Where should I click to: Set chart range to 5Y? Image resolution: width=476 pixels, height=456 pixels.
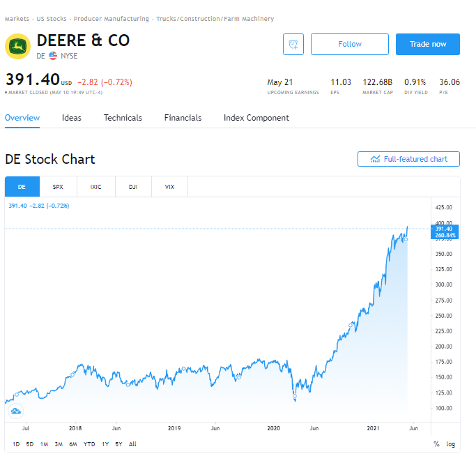[118, 444]
